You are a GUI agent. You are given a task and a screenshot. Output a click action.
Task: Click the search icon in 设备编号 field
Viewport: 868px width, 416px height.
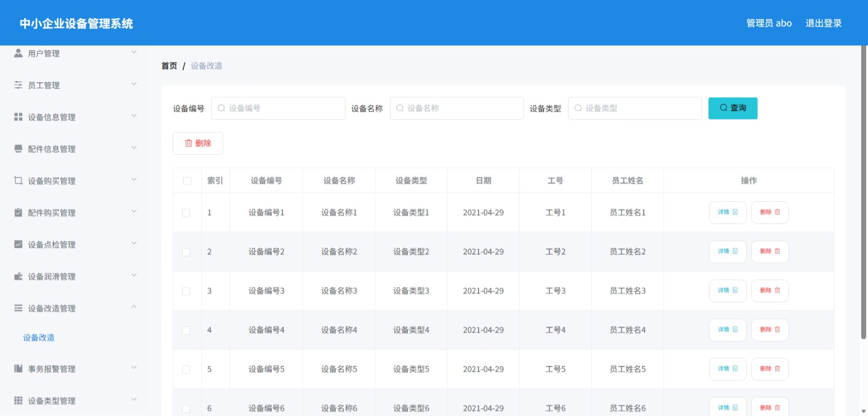(x=222, y=108)
